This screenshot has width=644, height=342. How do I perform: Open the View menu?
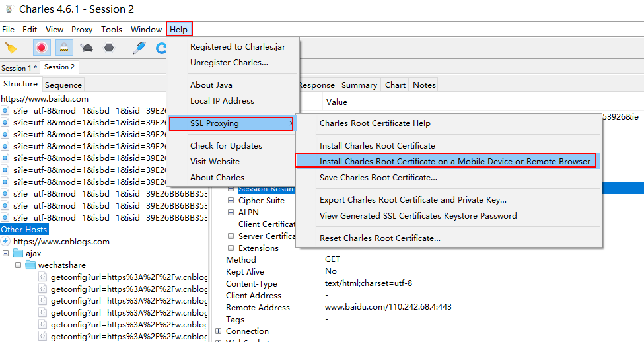[54, 30]
